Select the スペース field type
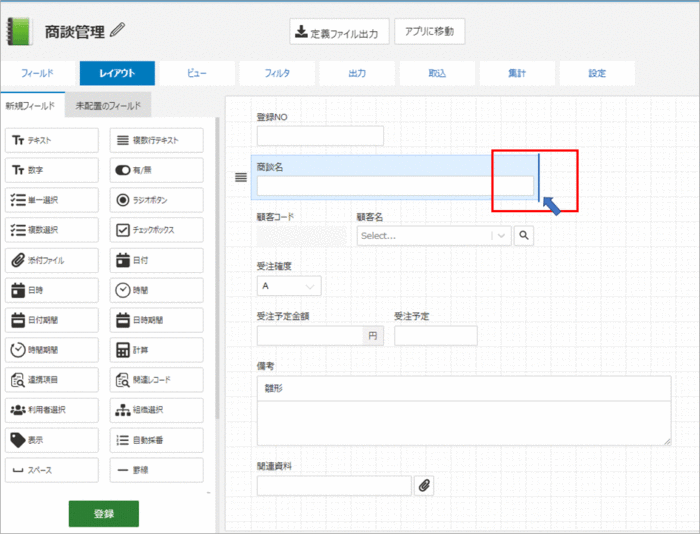This screenshot has width=700, height=534. pos(52,470)
